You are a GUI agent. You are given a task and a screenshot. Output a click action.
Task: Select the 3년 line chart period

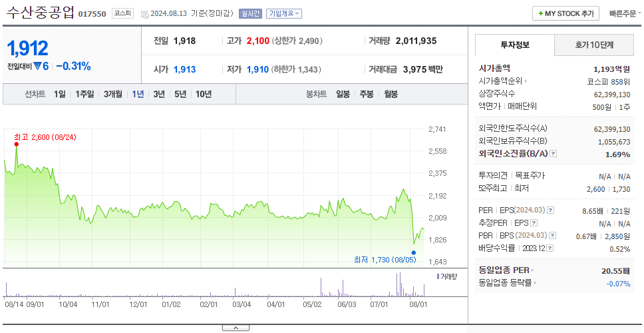[x=159, y=94]
